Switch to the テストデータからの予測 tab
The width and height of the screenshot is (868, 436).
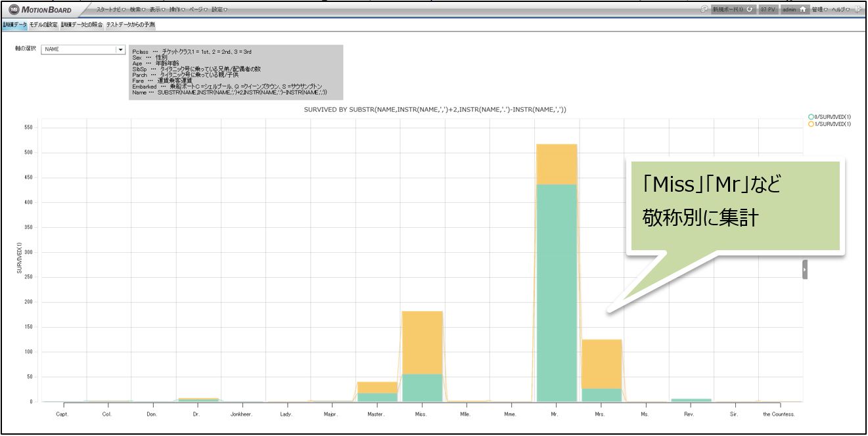click(130, 25)
